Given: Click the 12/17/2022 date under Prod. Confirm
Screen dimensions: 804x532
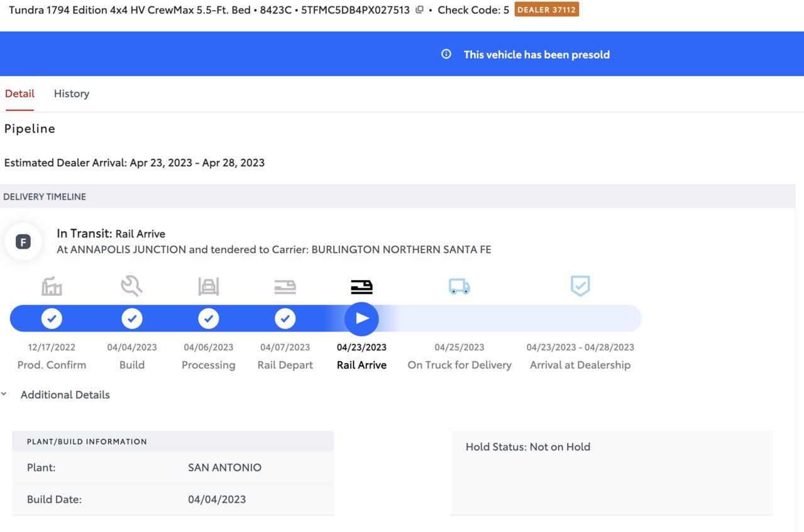Looking at the screenshot, I should [52, 347].
